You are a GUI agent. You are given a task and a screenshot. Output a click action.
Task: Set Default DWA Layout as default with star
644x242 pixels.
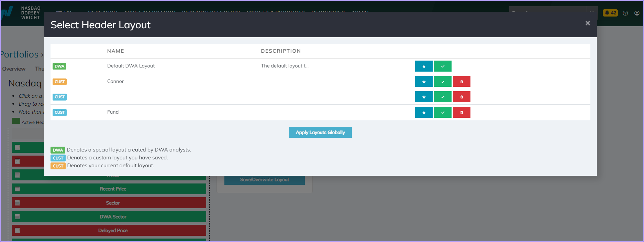click(424, 66)
